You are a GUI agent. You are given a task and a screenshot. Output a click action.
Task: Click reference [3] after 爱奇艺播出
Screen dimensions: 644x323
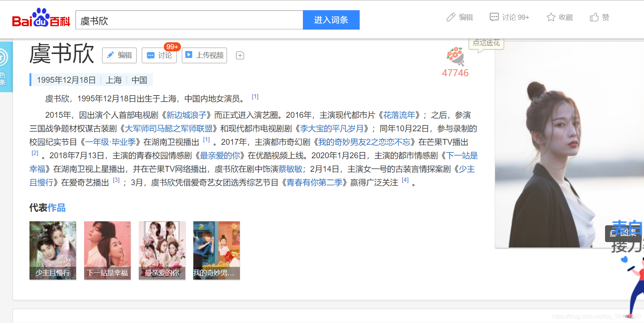116,180
